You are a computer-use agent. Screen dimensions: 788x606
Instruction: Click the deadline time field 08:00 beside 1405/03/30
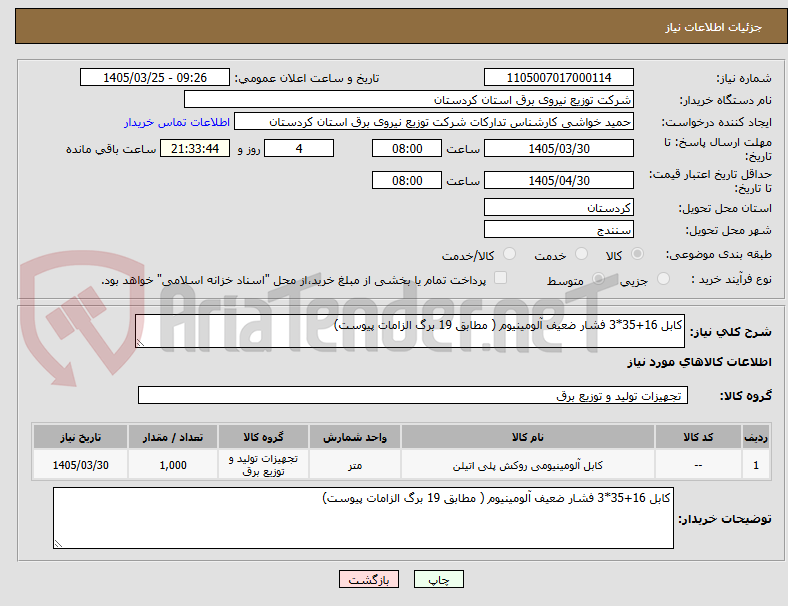407,148
